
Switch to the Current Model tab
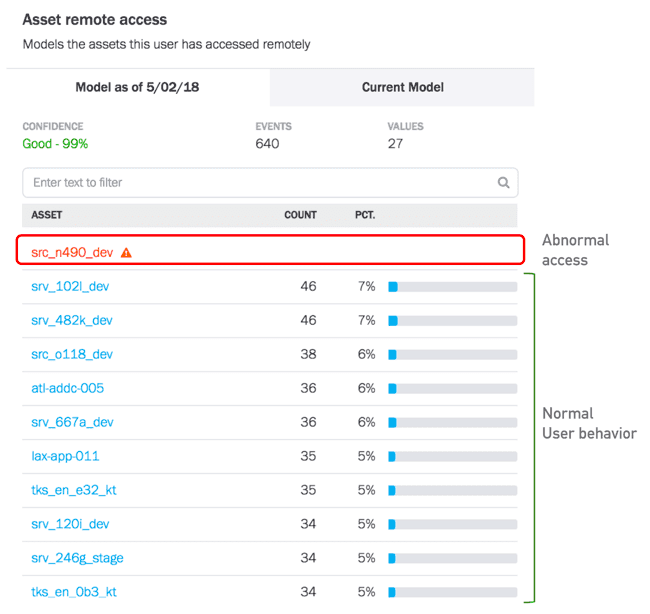402,87
